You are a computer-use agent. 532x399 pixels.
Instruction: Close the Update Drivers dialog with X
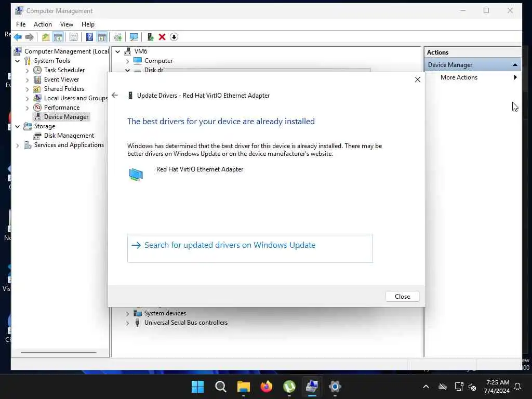point(418,79)
